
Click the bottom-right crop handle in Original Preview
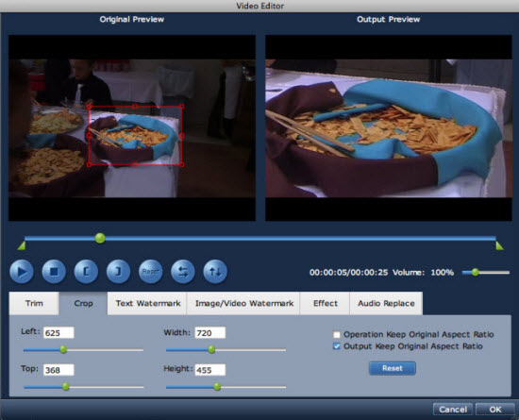coord(182,164)
